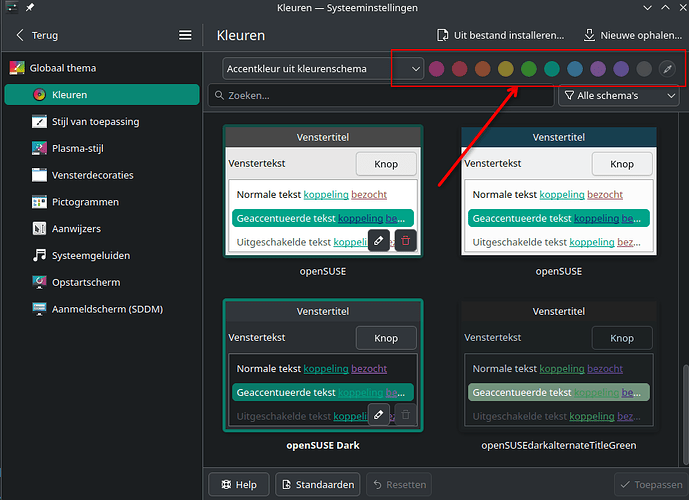Open the Alle schema's filter dropdown
The height and width of the screenshot is (500, 689).
pos(619,95)
